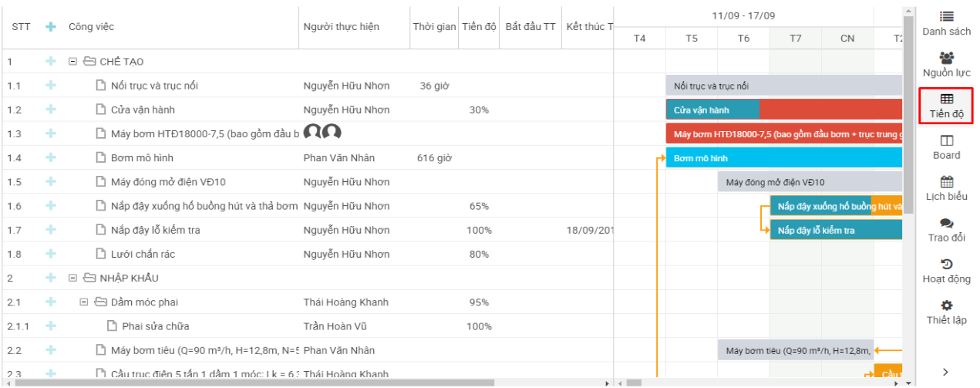Open the Lịch biểu calendar view
The height and width of the screenshot is (388, 980).
[946, 189]
